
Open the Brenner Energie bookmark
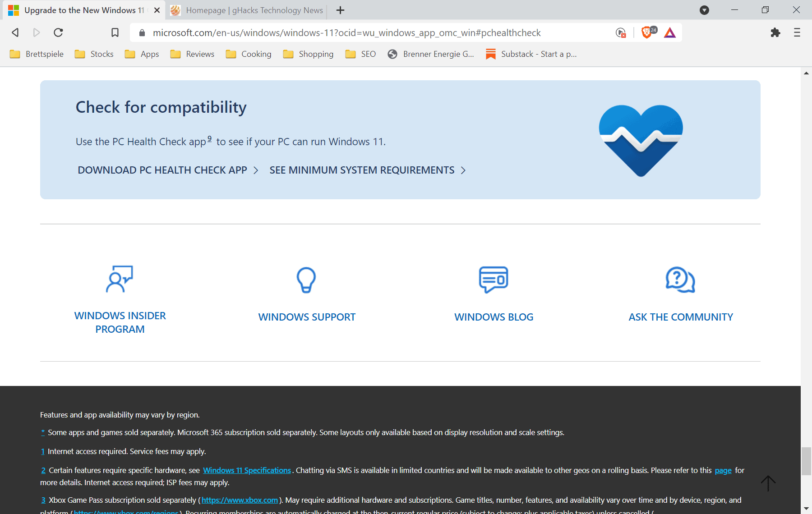click(x=431, y=54)
